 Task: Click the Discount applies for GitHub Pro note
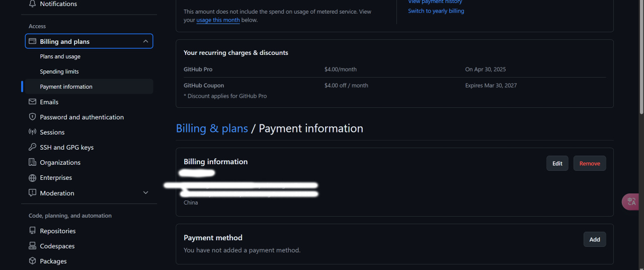tap(225, 96)
